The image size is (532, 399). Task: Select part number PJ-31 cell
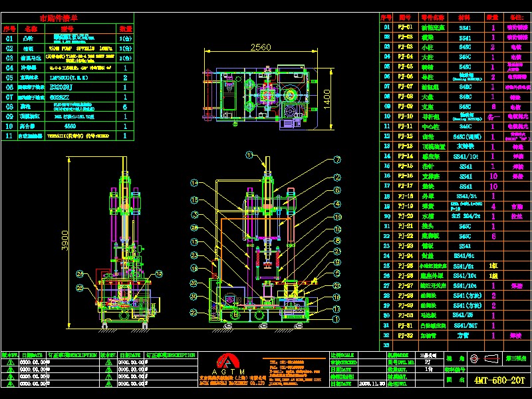click(405, 325)
